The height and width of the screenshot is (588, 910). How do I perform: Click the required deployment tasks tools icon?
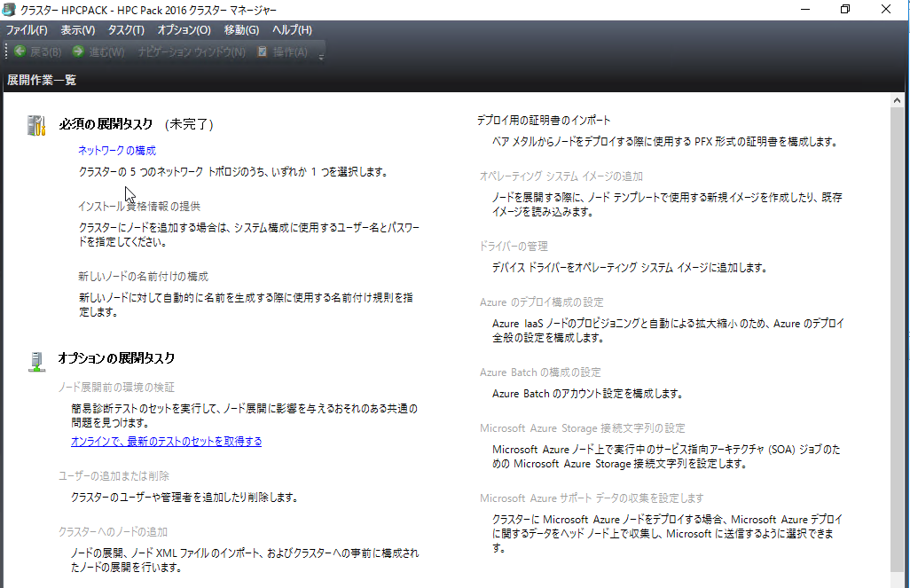tap(36, 125)
